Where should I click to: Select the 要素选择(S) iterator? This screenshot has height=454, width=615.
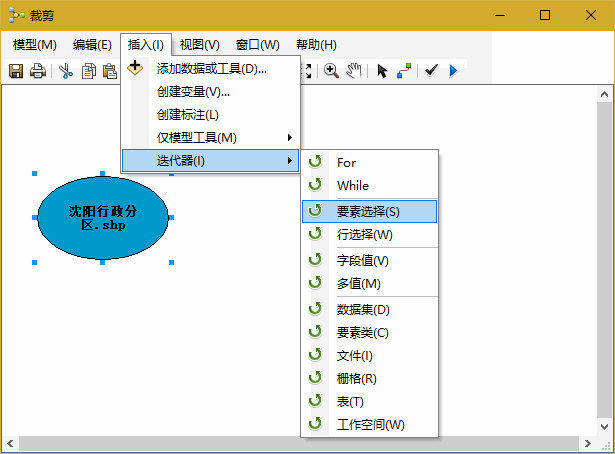click(x=369, y=212)
